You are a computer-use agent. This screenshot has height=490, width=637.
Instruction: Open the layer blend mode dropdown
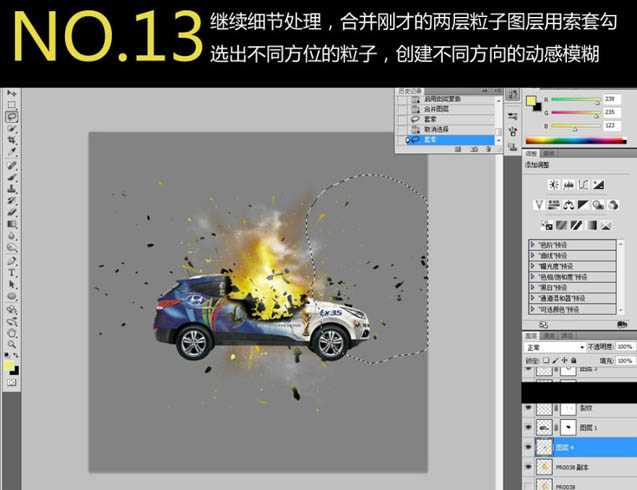pos(555,347)
